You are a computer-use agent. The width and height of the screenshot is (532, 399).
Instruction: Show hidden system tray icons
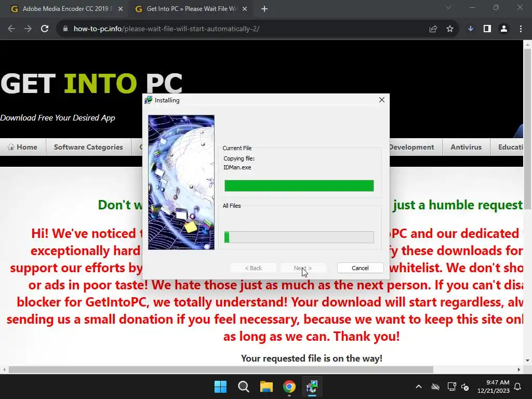point(419,387)
